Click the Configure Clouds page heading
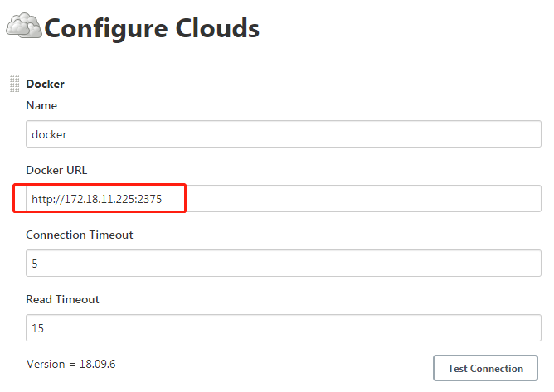554x392 pixels. [151, 28]
